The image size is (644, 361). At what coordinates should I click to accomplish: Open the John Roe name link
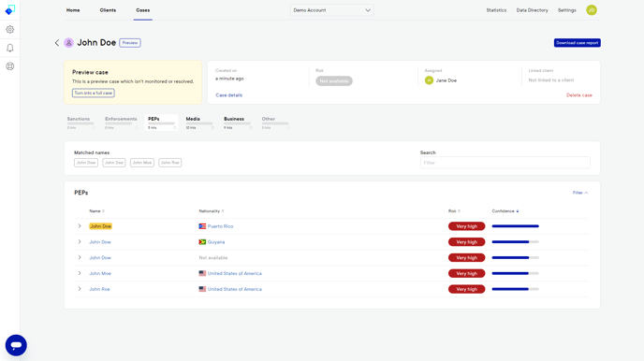[x=99, y=289]
